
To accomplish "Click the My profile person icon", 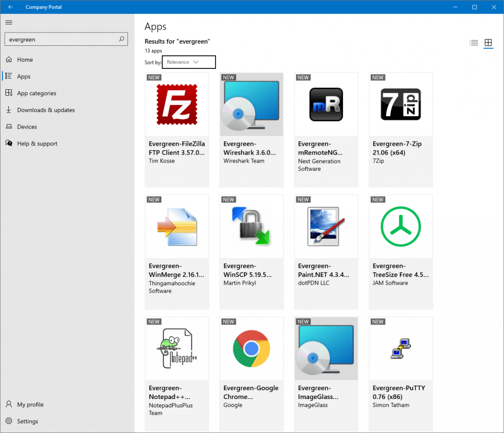I will click(9, 404).
